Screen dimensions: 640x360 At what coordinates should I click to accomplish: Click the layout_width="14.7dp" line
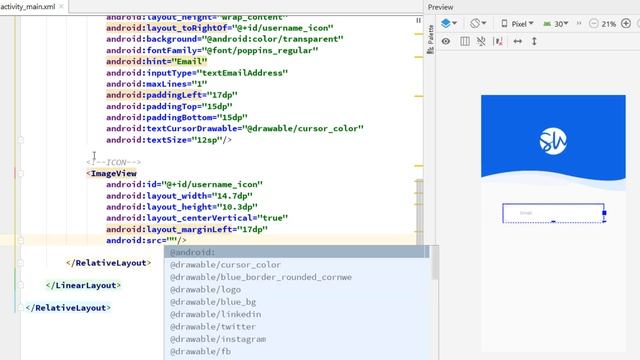179,196
